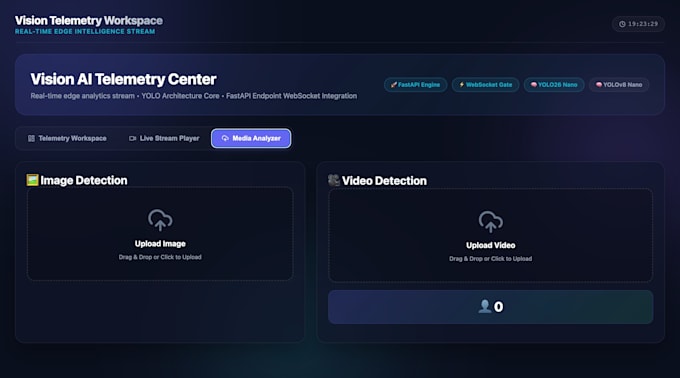This screenshot has height=378, width=680.
Task: Select the Media Analyzer tab
Action: (251, 138)
